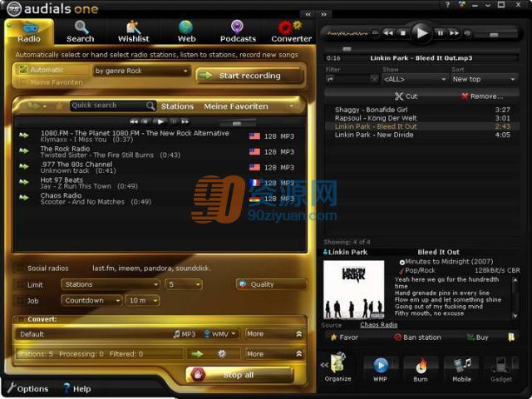
Task: Open the Wishlist tab
Action: point(133,32)
